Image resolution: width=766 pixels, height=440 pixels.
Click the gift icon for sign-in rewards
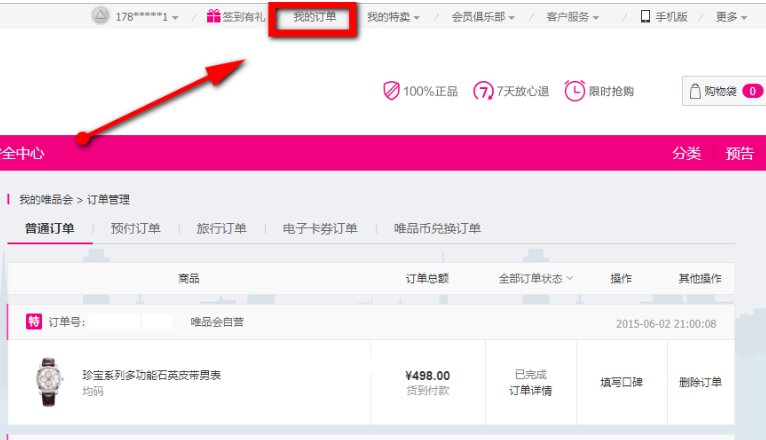click(213, 16)
